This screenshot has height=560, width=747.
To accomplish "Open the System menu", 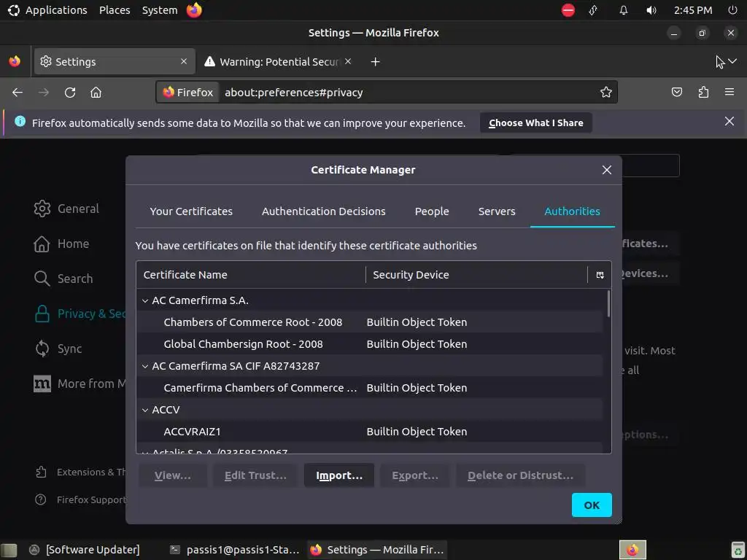I will [160, 10].
